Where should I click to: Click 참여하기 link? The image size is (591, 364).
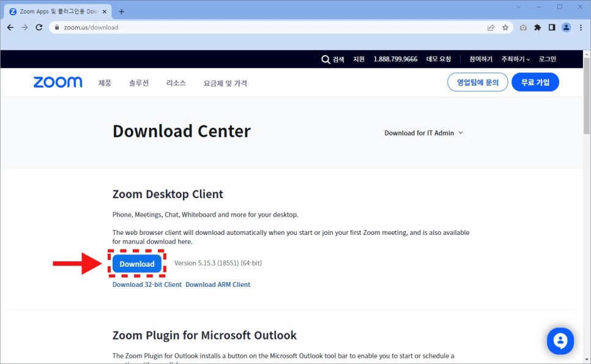pyautogui.click(x=480, y=59)
